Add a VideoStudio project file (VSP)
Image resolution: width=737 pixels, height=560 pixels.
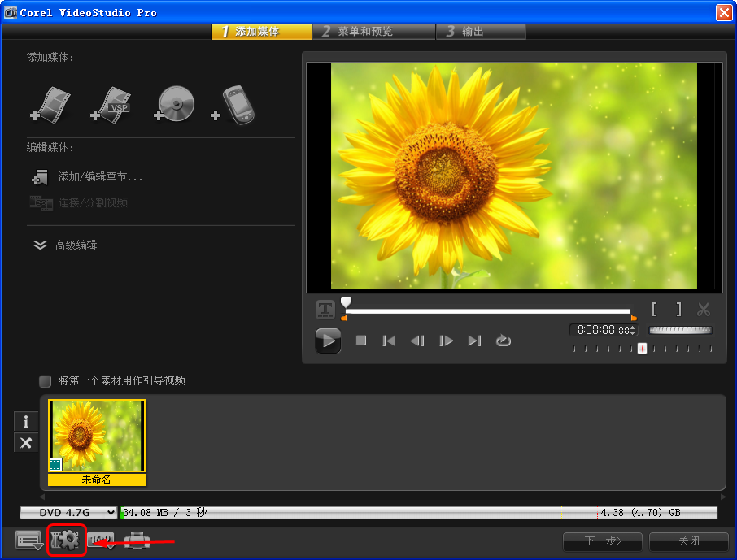tap(111, 105)
